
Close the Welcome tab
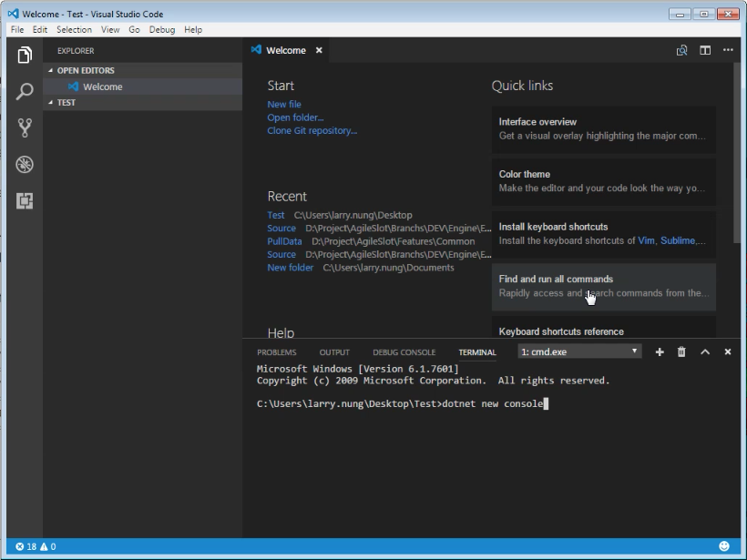coord(319,50)
